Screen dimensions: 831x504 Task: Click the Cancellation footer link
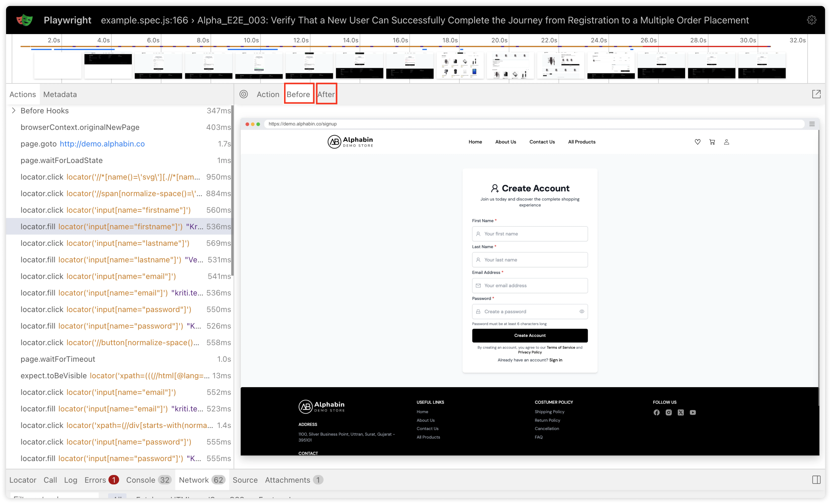547,429
